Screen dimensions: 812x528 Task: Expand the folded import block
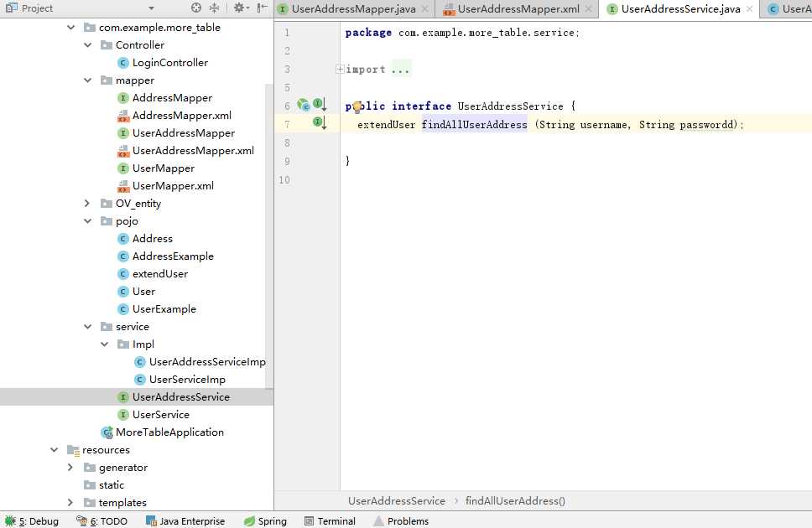[340, 69]
